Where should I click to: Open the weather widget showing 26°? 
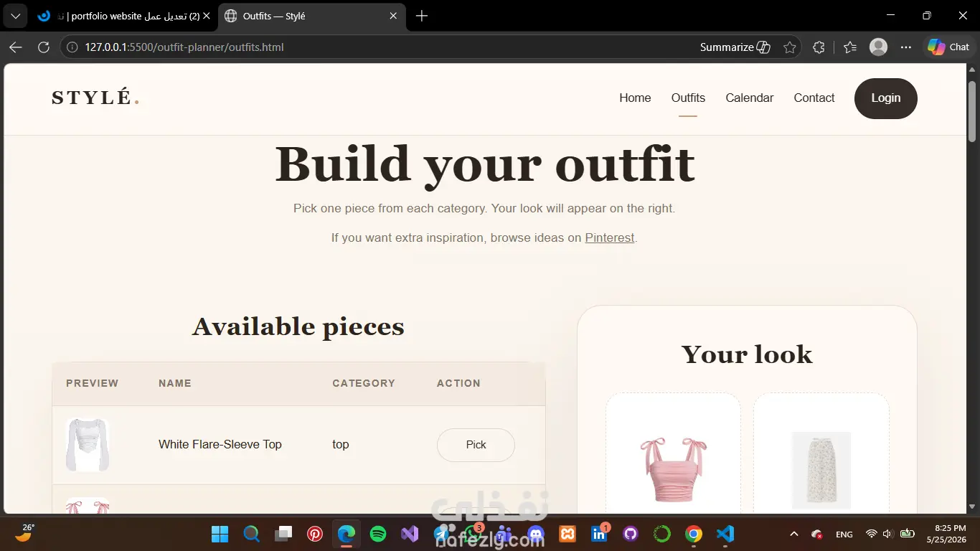point(24,533)
